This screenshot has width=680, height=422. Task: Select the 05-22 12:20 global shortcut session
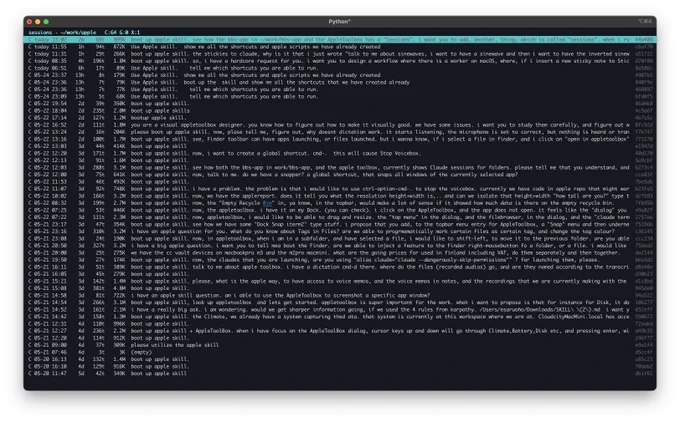pos(340,153)
